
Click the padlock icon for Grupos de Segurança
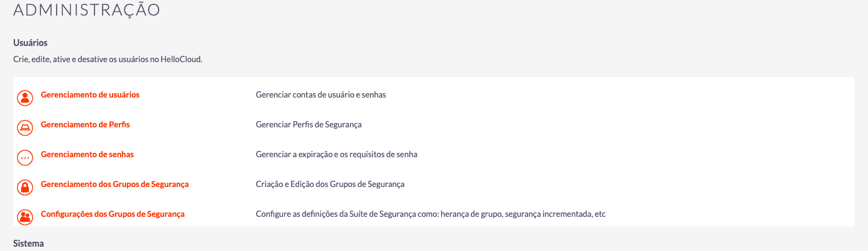tap(25, 188)
